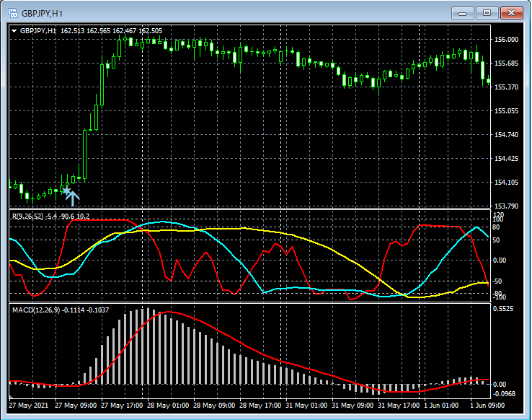Click the 154.105 price level label
Viewport: 532px width, 420px height.
coord(507,183)
